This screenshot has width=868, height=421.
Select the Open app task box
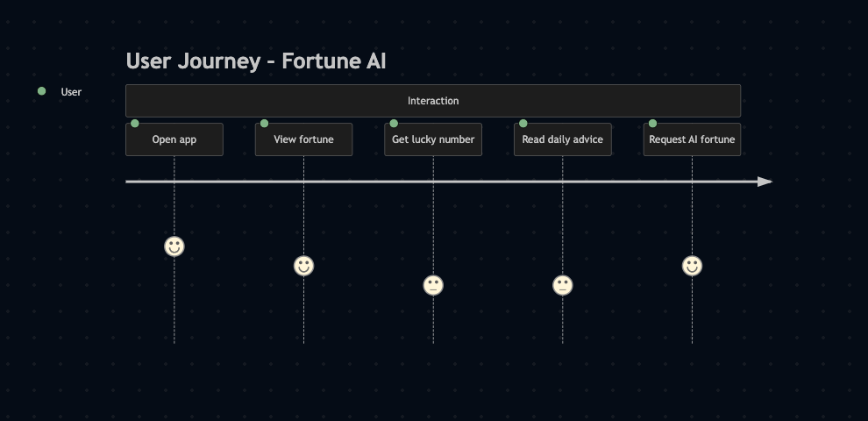click(174, 139)
